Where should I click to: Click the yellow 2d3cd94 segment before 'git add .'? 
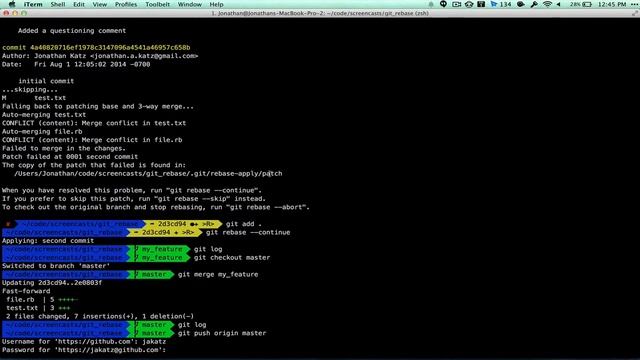(x=182, y=224)
